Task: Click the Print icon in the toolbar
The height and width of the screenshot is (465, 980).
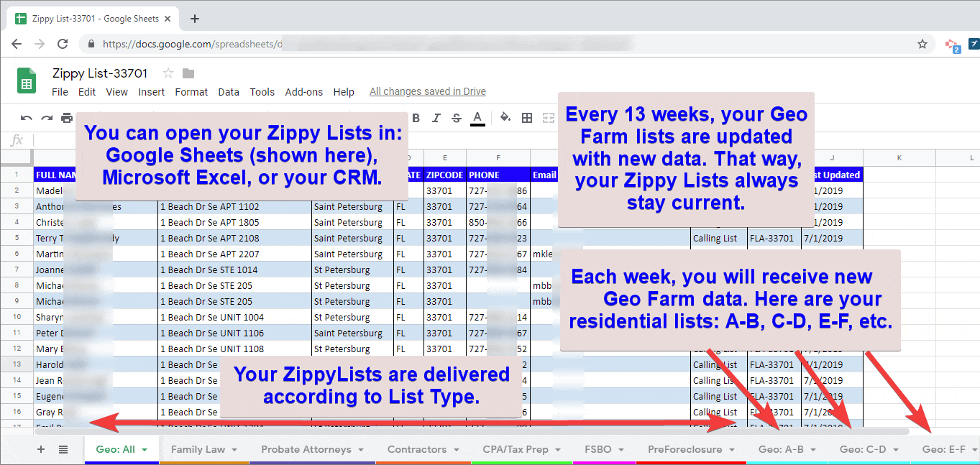Action: point(67,118)
